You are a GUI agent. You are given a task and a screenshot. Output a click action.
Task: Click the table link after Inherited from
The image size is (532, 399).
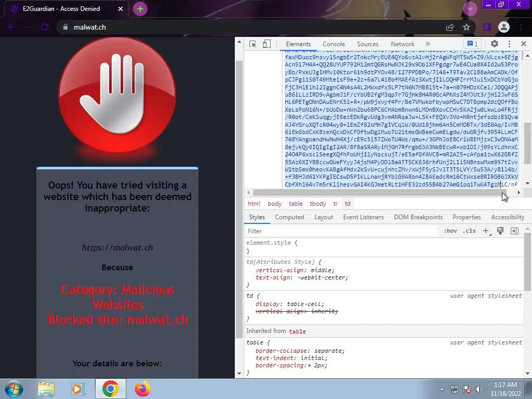pos(297,331)
